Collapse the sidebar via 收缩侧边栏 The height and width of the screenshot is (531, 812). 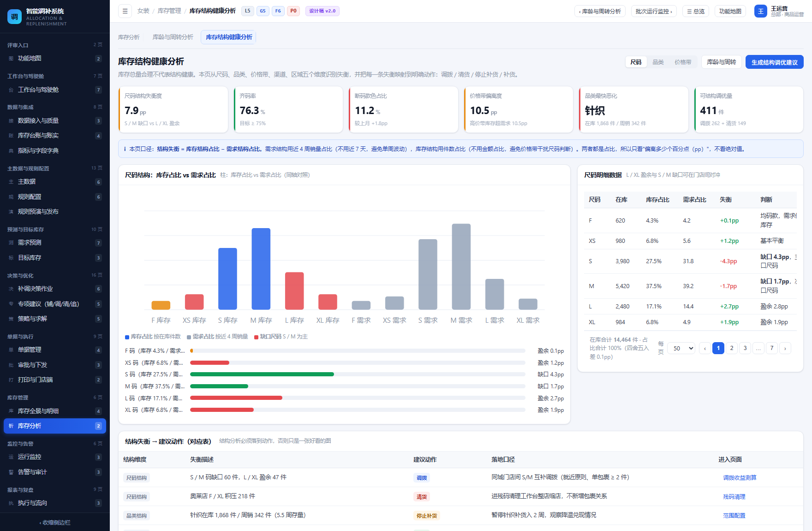pyautogui.click(x=55, y=523)
